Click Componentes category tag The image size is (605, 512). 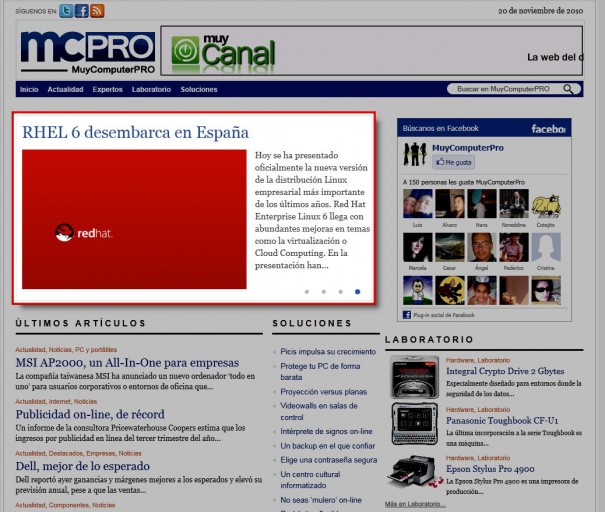69,505
